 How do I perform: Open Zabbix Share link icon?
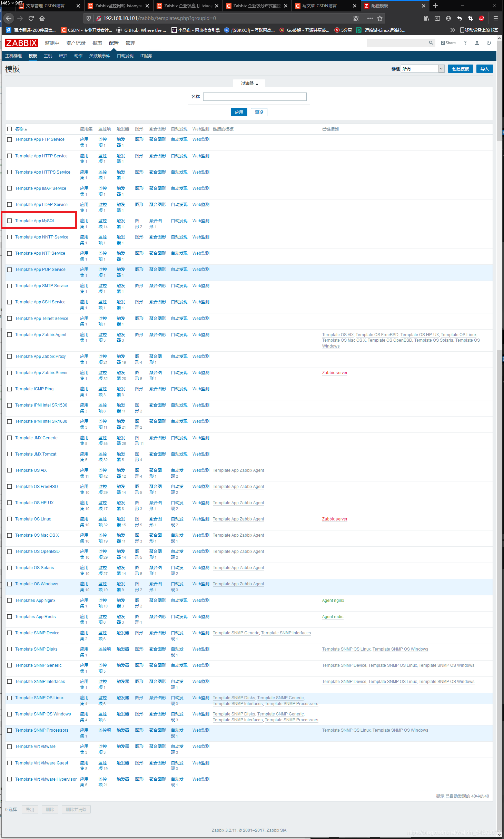448,43
